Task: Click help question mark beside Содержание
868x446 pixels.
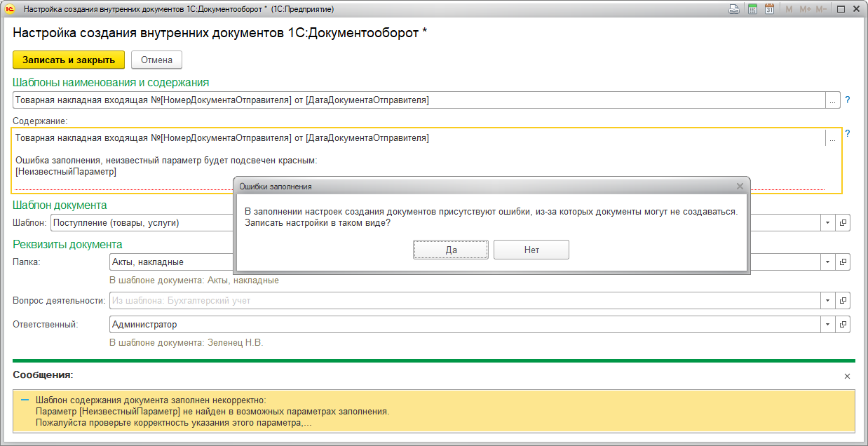Action: 847,133
